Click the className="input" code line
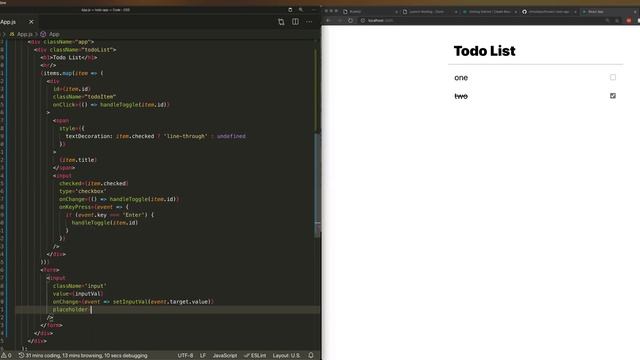 pos(79,286)
